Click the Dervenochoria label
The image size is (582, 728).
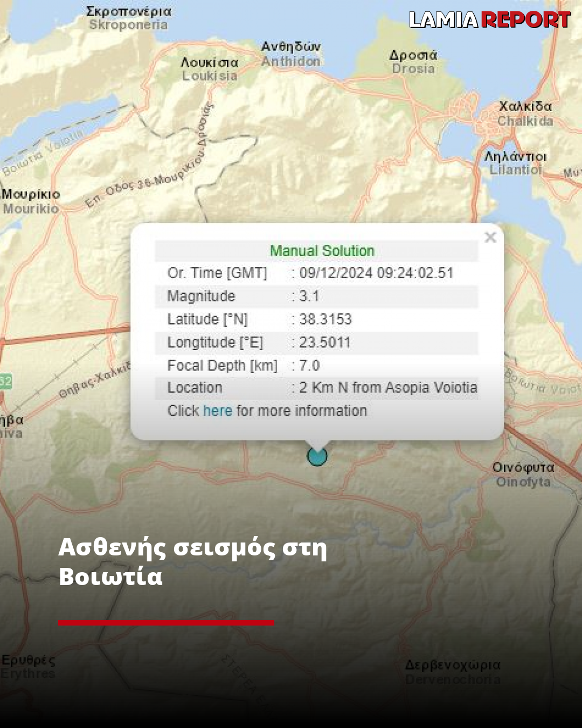[453, 672]
